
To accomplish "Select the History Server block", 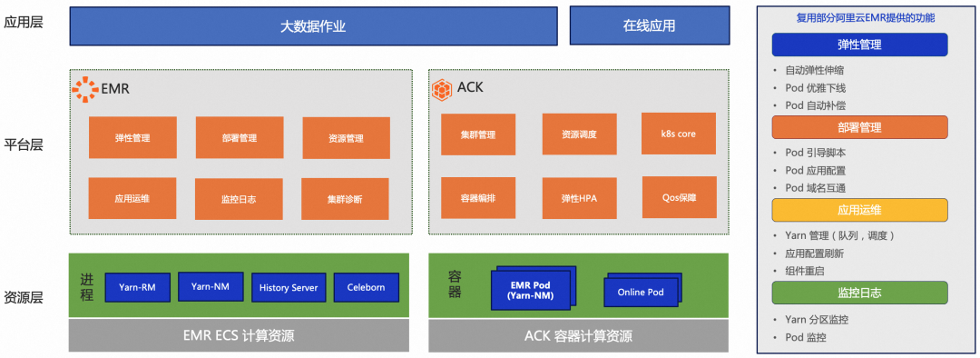I will click(x=289, y=287).
